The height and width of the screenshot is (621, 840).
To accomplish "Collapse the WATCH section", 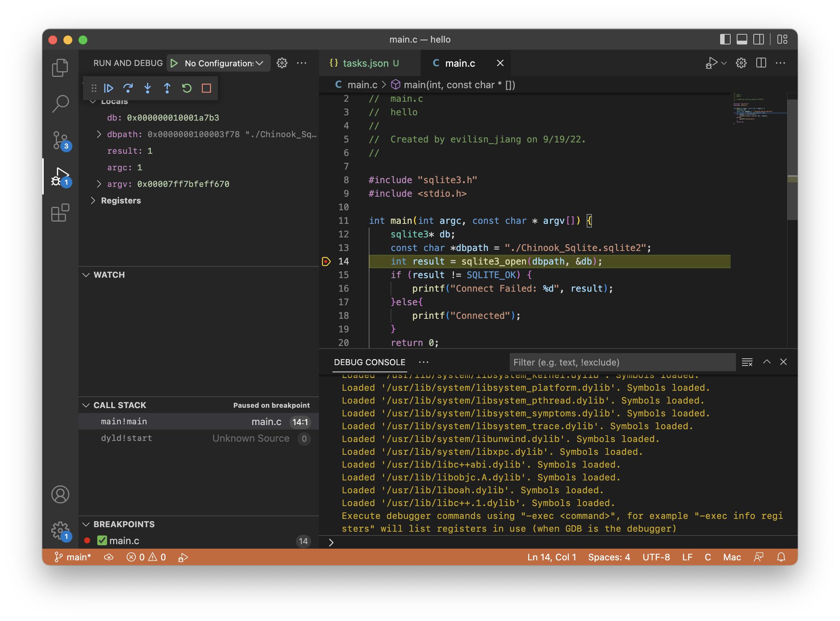I will pos(86,275).
